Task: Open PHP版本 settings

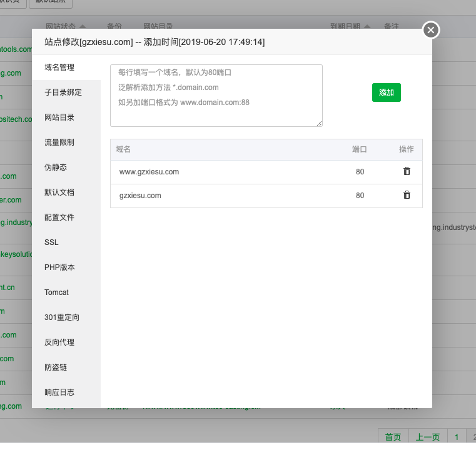Action: tap(59, 267)
